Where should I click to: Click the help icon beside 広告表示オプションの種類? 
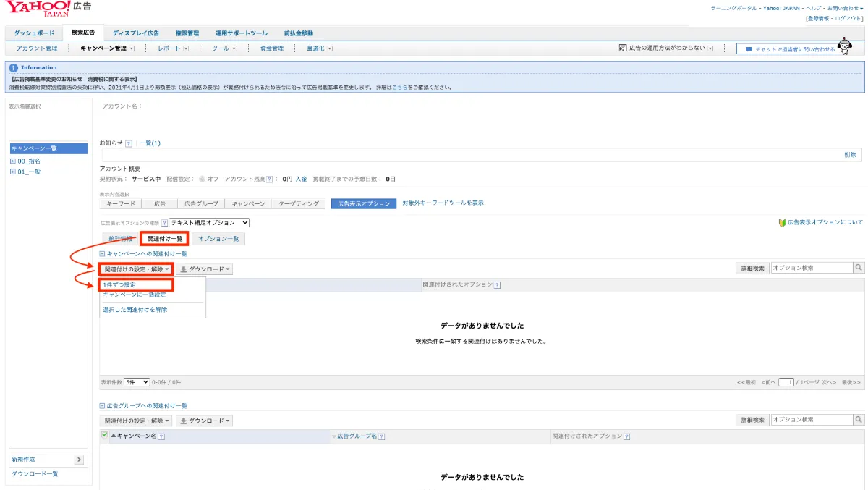coord(164,223)
